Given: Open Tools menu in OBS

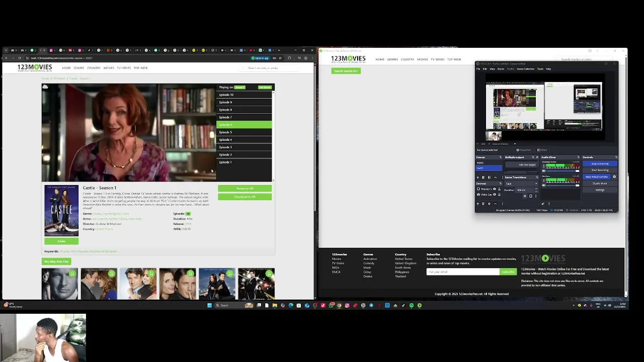Looking at the screenshot, I should (540, 69).
